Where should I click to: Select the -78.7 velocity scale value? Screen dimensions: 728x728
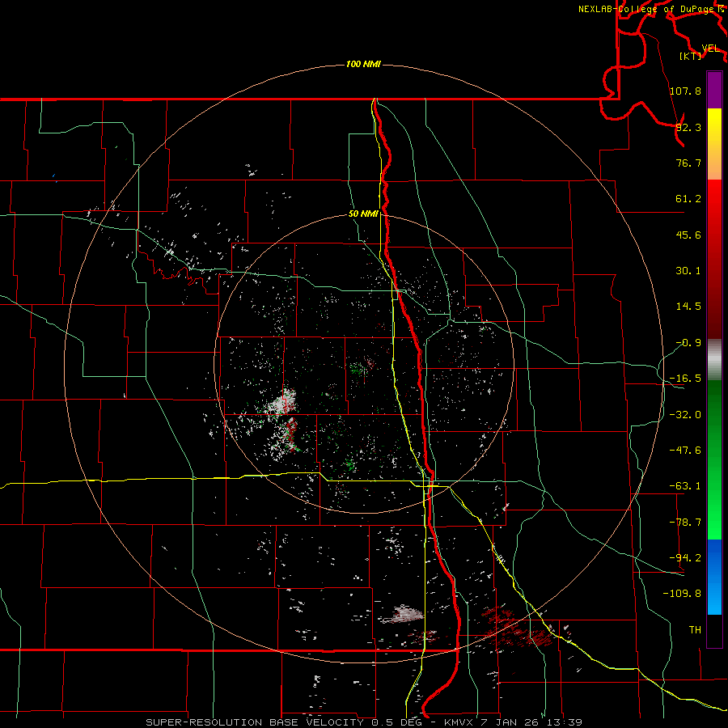pyautogui.click(x=685, y=523)
